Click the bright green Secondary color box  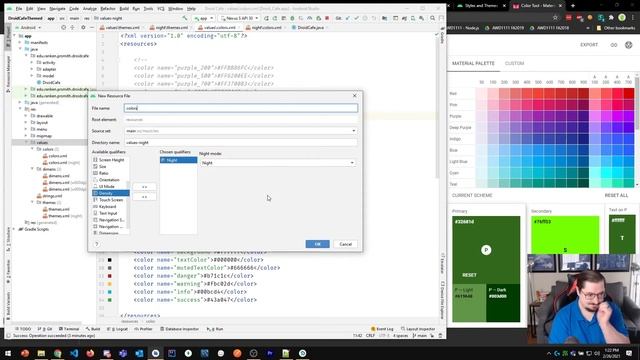click(565, 235)
